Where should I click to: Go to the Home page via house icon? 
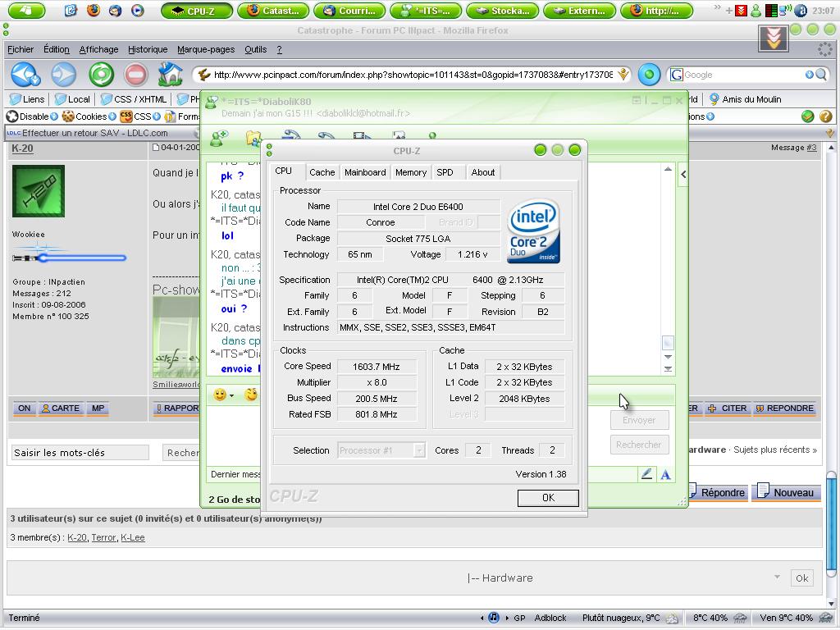pos(171,74)
